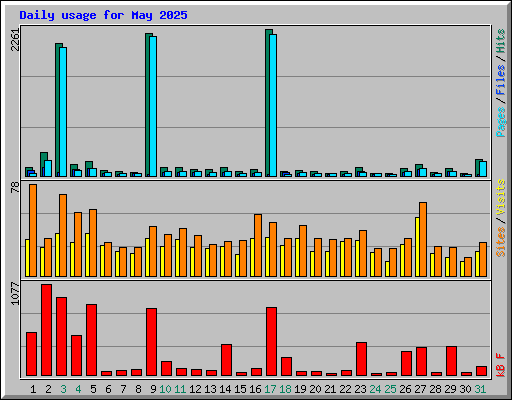This screenshot has height=400, width=512.
Task: Select day 21 on the x-axis
Action: click(330, 389)
